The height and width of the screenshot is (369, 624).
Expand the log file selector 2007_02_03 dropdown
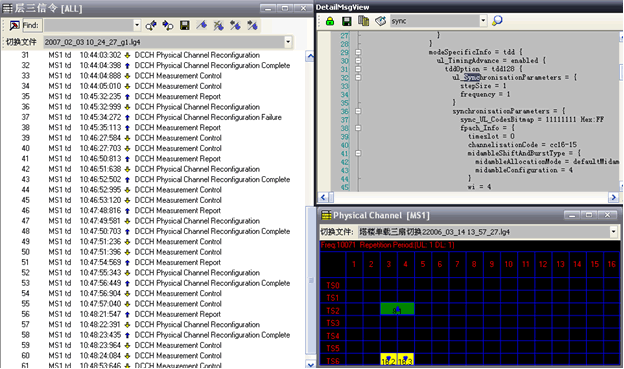click(288, 42)
